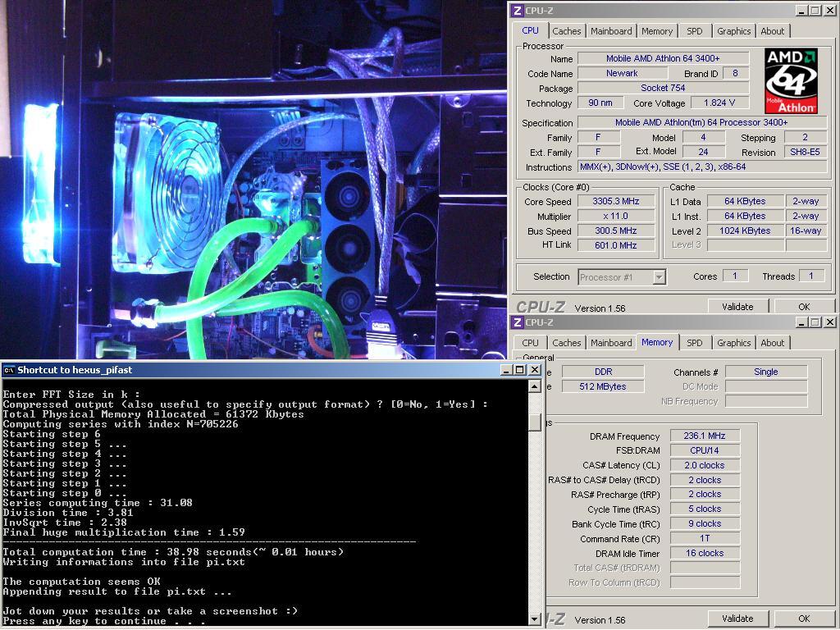Click the Level 2 associativity value 16-way
The height and width of the screenshot is (630, 840).
[x=806, y=231]
